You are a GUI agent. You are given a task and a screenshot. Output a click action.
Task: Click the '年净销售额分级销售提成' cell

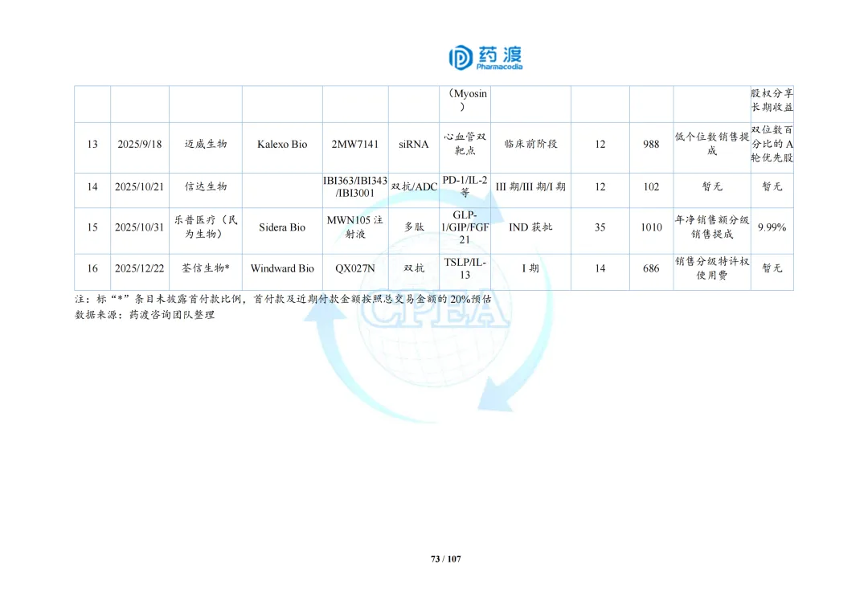(x=712, y=231)
